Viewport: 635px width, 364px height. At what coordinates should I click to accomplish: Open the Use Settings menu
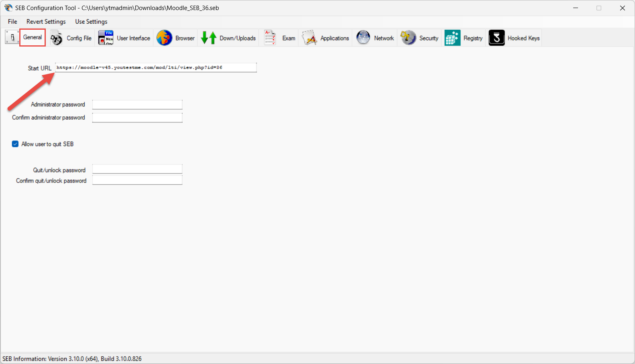tap(91, 22)
